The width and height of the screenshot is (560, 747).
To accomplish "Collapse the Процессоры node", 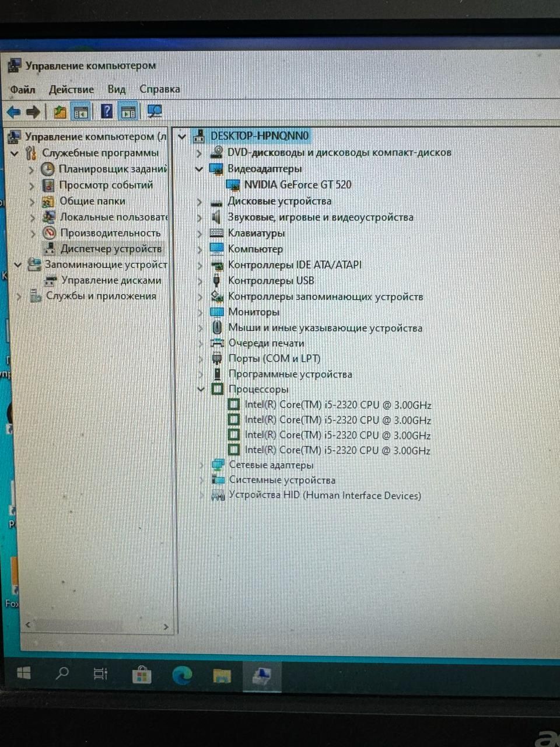I will point(201,389).
